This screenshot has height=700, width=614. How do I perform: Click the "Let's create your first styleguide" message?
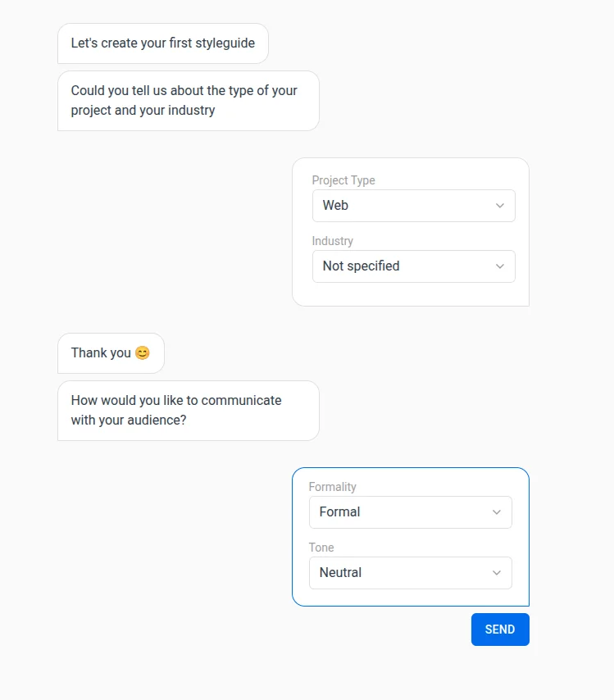[x=162, y=43]
